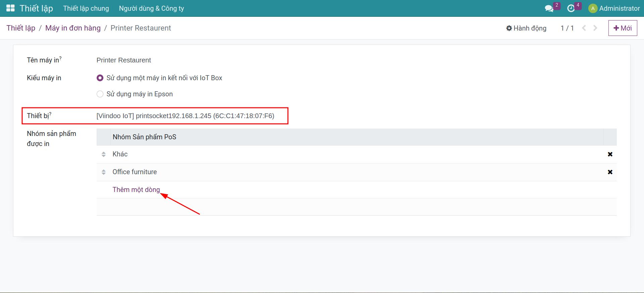Grab the drag handle for Khác row
The width and height of the screenshot is (644, 293).
(x=103, y=154)
